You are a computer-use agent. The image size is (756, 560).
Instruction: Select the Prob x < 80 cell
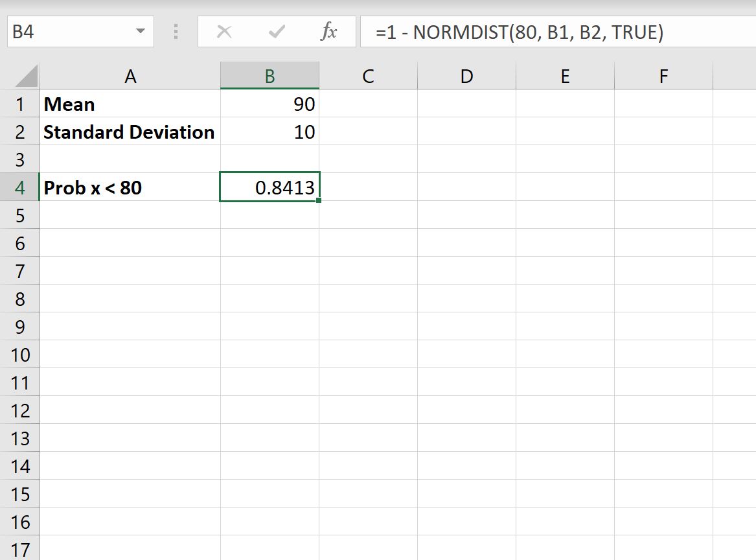(130, 187)
